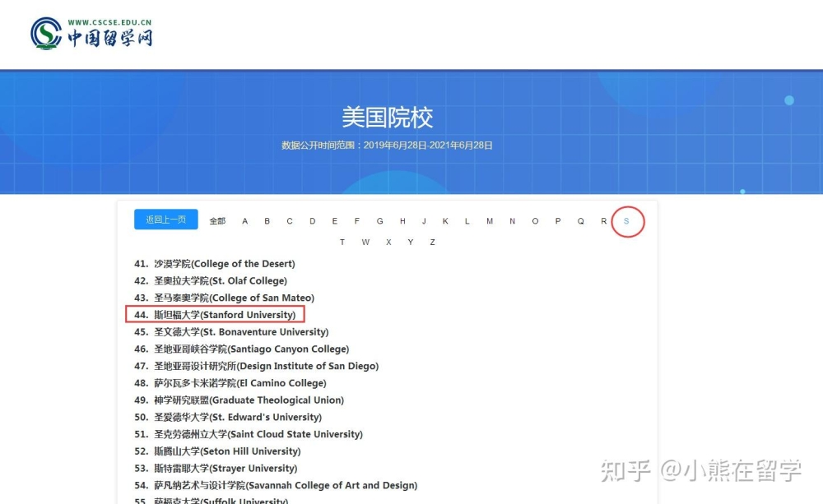This screenshot has width=823, height=504.
Task: Click the CSCSE China Study Abroad logo
Action: coord(92,34)
